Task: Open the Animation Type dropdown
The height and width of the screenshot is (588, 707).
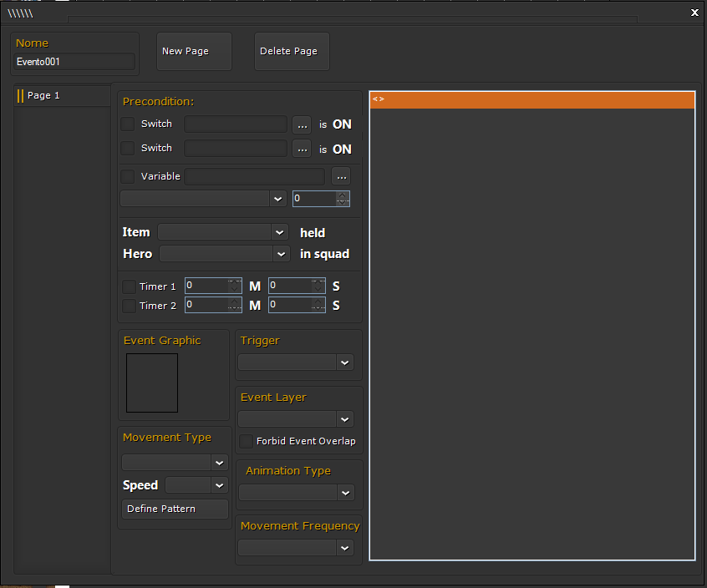Action: 297,493
